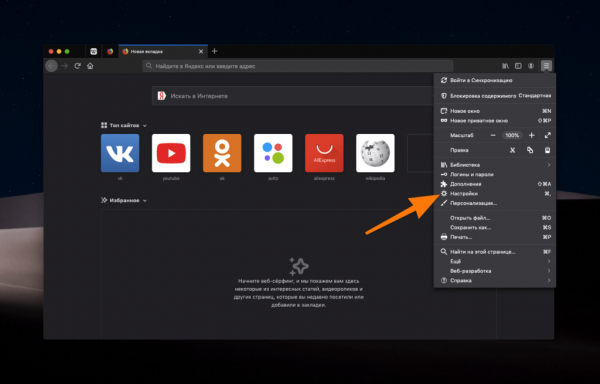This screenshot has width=600, height=384.
Task: Open the Avito top site tile
Action: click(x=273, y=153)
